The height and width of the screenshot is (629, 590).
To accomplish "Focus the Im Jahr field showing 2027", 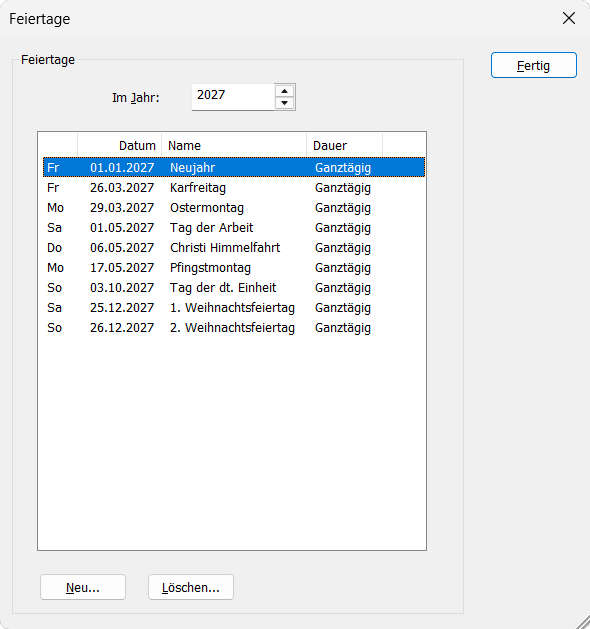I will (233, 97).
